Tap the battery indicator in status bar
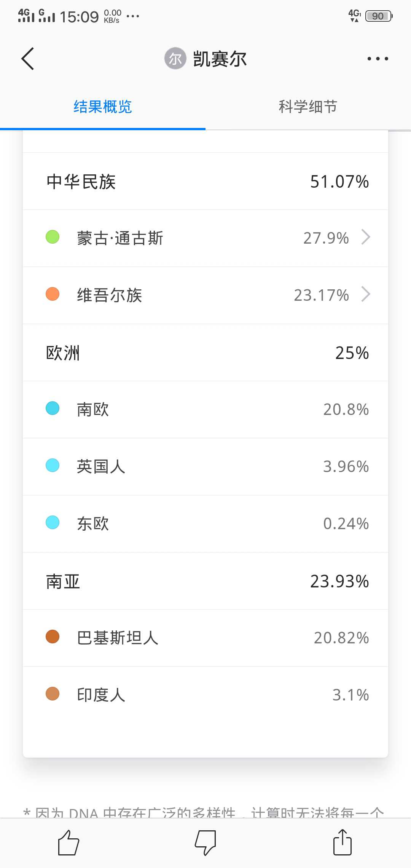 [x=378, y=16]
